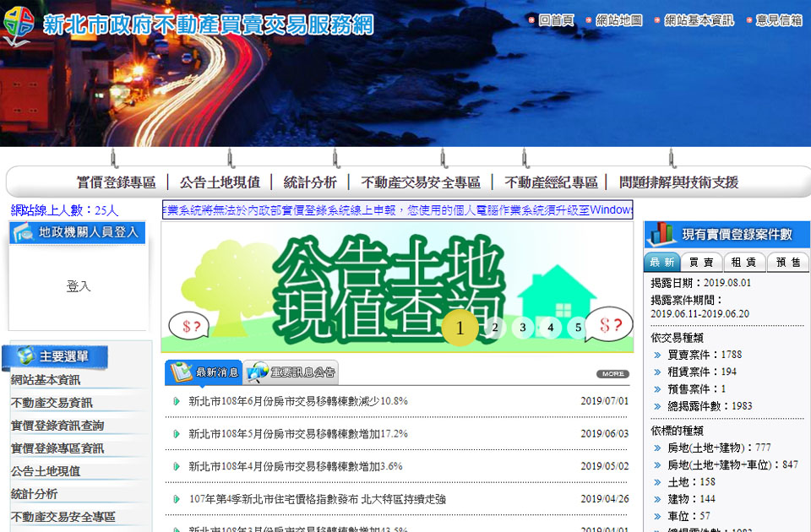Open news about 108年6月份 transfers decreasing 10.8%
Screen dimensions: 811x532
coord(298,401)
